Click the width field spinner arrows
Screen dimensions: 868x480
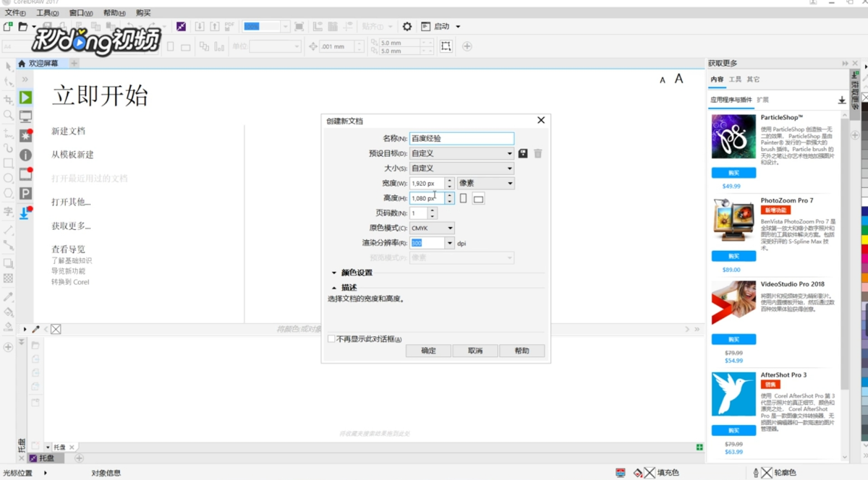449,184
